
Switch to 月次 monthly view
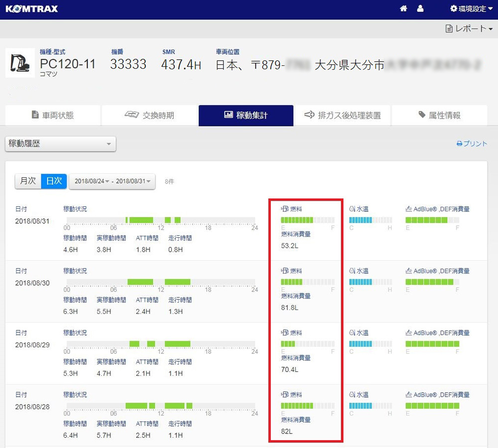point(27,181)
